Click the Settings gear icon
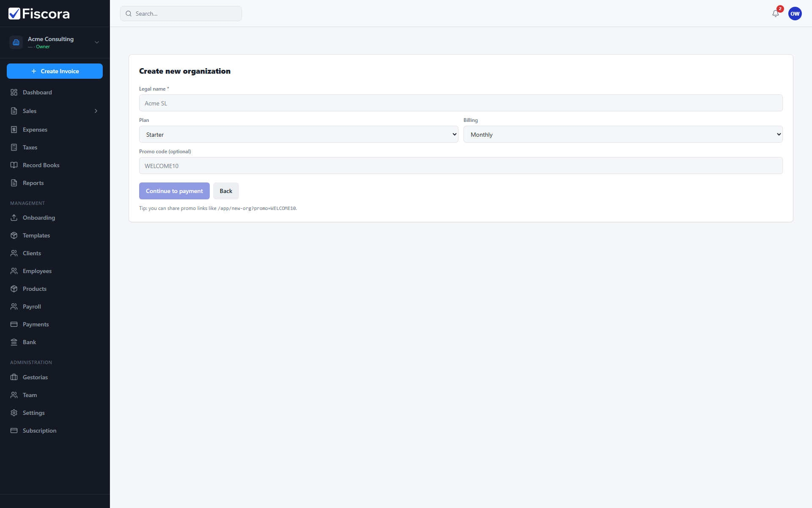This screenshot has width=812, height=508. point(14,413)
